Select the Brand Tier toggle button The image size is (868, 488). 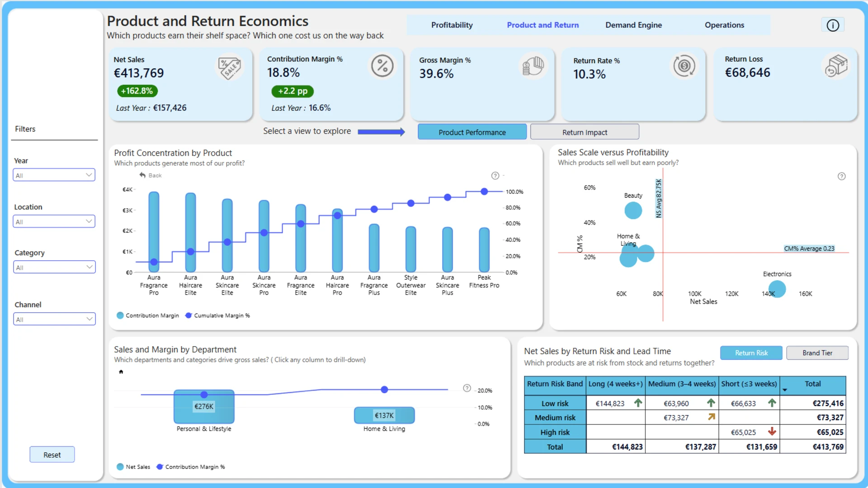pyautogui.click(x=817, y=353)
